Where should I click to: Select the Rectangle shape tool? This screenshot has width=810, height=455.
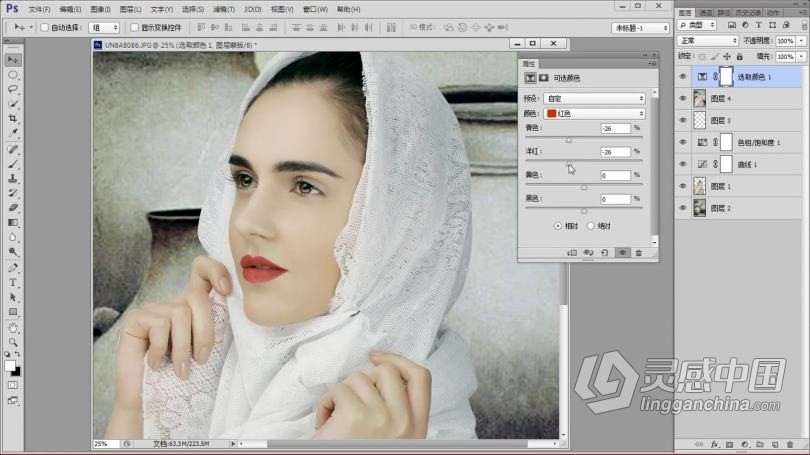pyautogui.click(x=13, y=312)
